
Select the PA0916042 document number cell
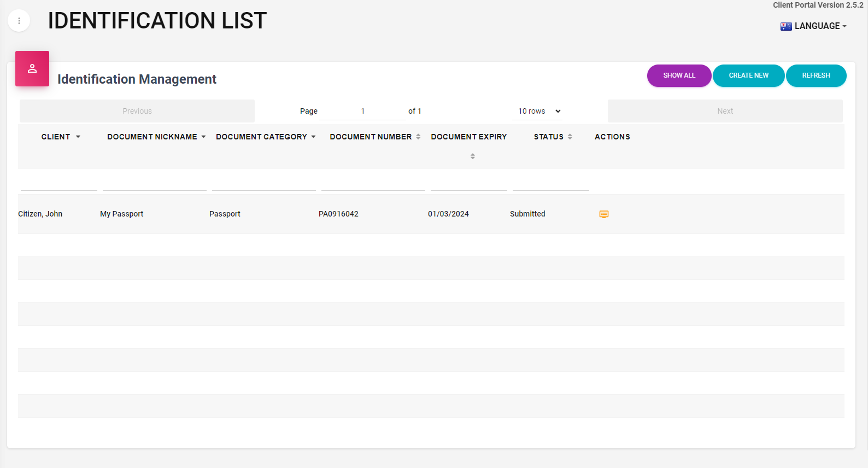[x=338, y=214]
